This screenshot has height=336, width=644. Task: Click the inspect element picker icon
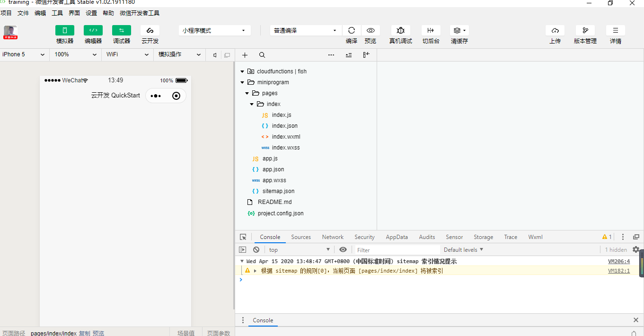tap(243, 237)
